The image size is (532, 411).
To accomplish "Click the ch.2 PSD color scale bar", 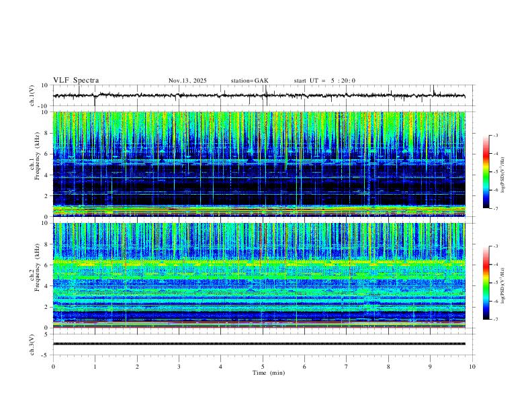I will (486, 283).
